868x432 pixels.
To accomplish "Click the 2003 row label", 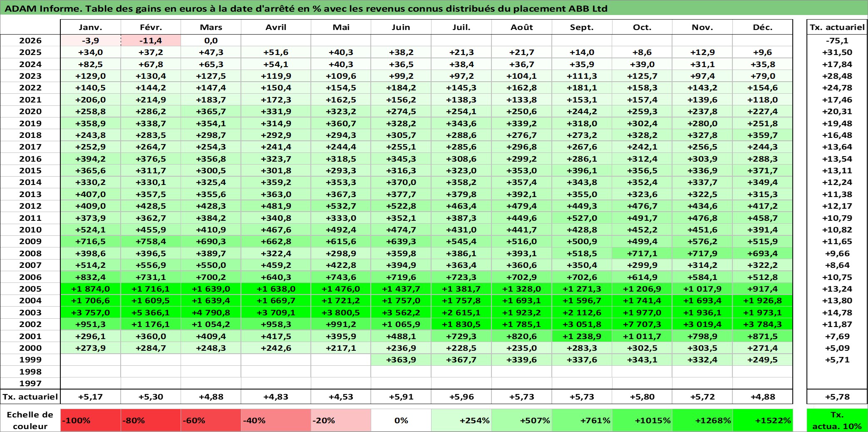I will [x=30, y=312].
